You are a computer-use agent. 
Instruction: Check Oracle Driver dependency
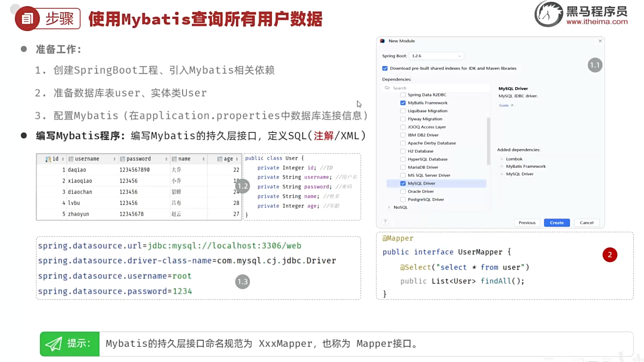pyautogui.click(x=403, y=192)
